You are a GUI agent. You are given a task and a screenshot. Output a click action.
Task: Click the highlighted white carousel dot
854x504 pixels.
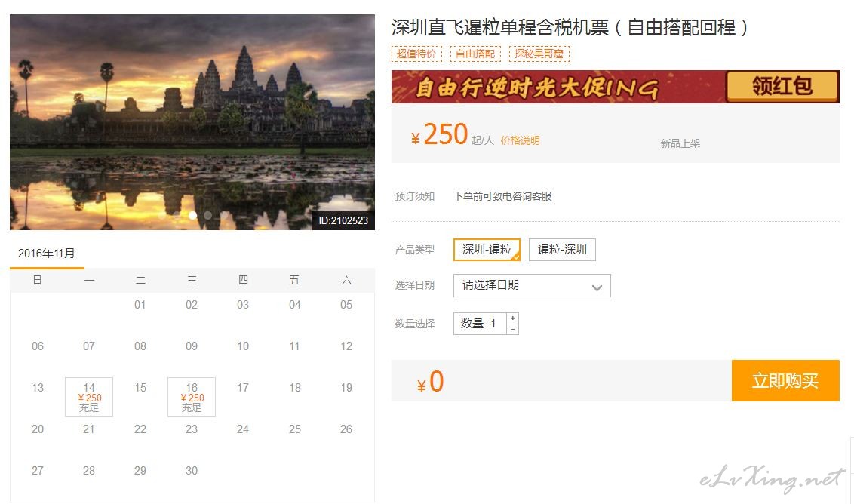click(193, 215)
